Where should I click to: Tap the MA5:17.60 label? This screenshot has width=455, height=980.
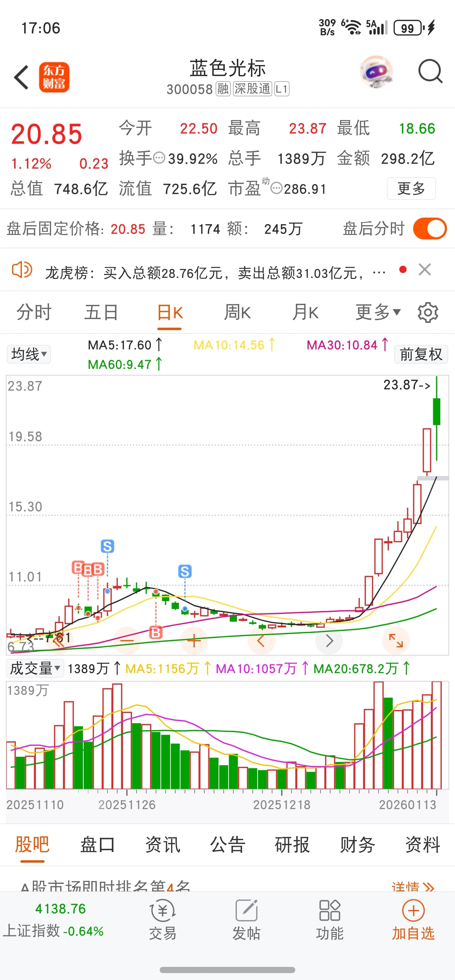tap(125, 345)
